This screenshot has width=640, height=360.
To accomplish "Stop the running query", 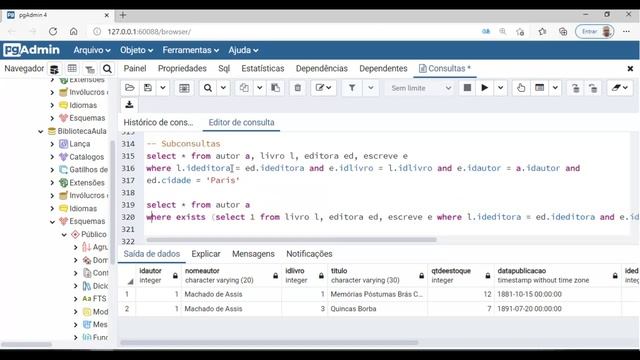I will (x=467, y=88).
